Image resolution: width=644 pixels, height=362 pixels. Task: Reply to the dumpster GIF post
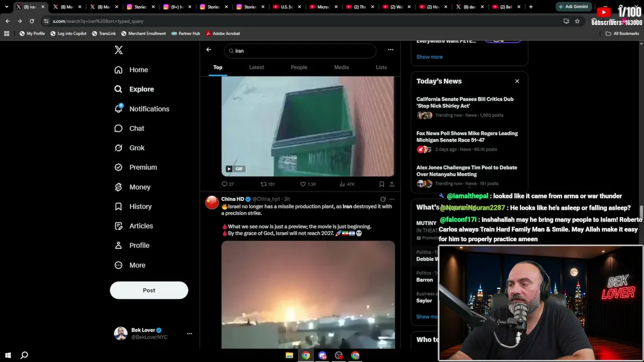click(228, 184)
